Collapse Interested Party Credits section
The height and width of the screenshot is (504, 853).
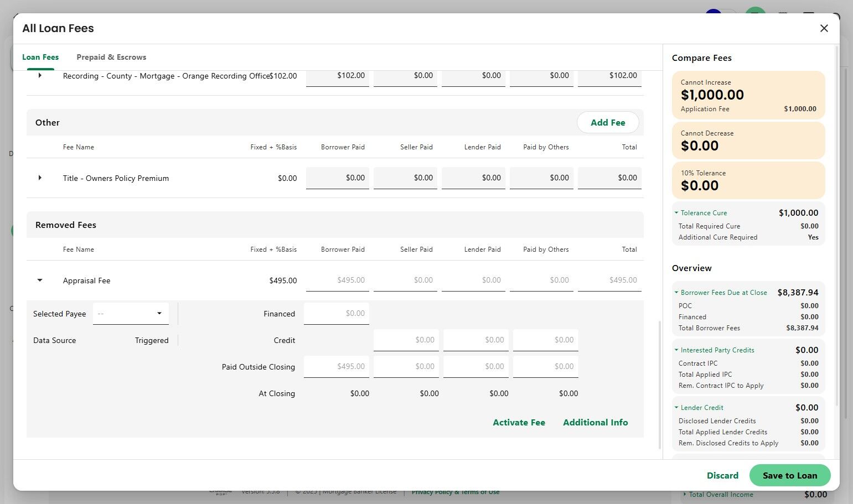coord(676,350)
